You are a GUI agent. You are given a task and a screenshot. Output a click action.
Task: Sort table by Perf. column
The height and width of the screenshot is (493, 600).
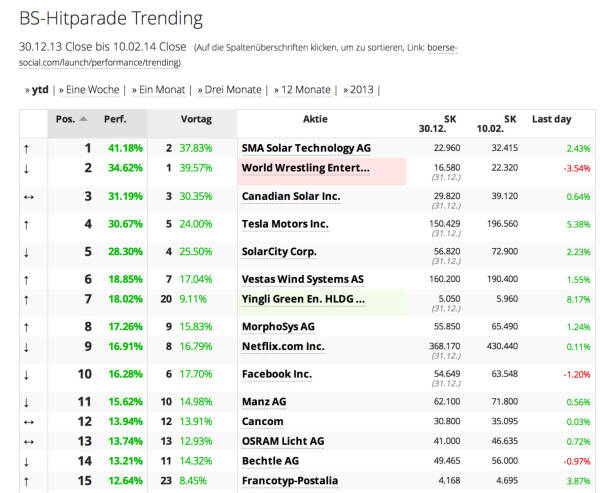115,119
